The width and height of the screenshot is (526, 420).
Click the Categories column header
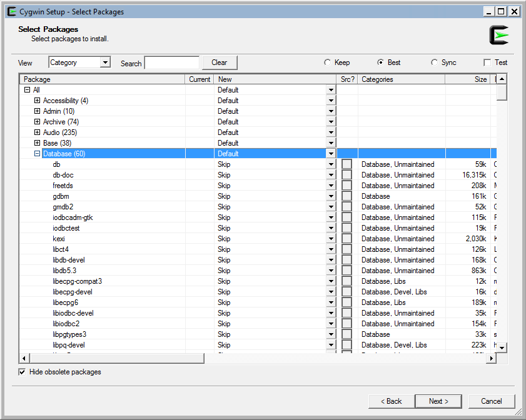402,79
